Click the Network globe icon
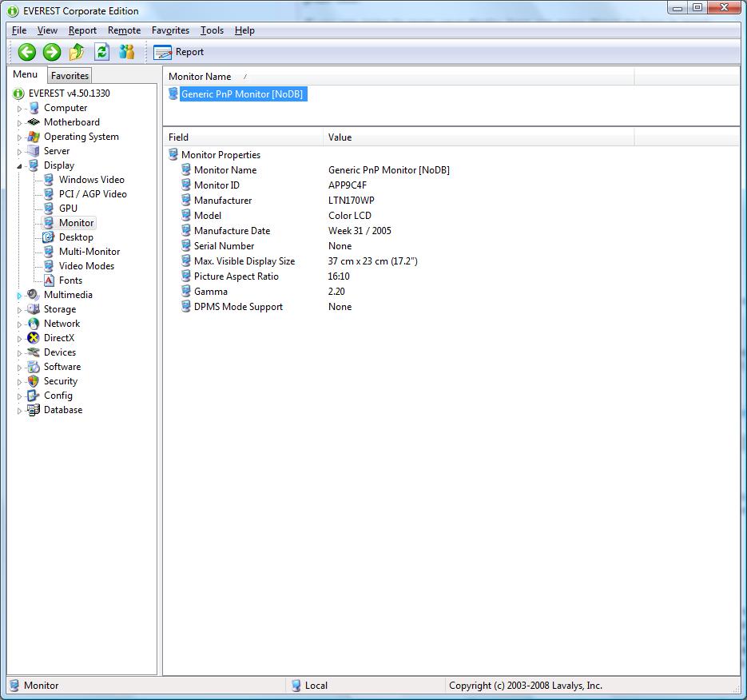Screen dimensions: 747x700 [x=34, y=324]
